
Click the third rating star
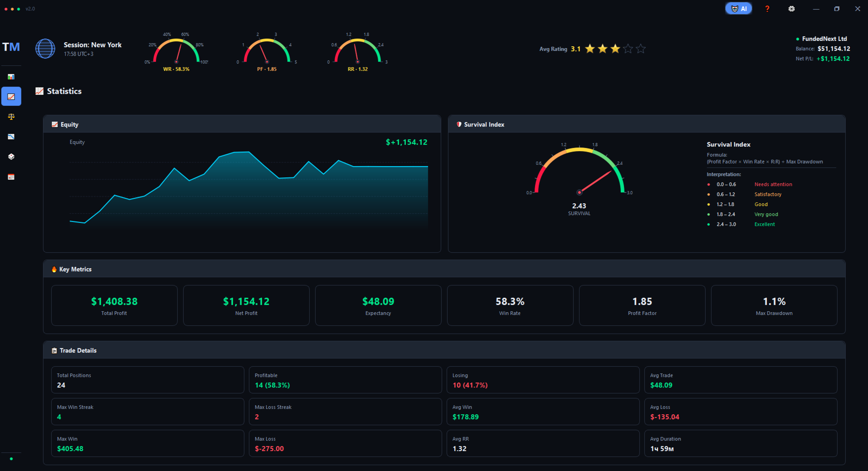[x=615, y=49]
